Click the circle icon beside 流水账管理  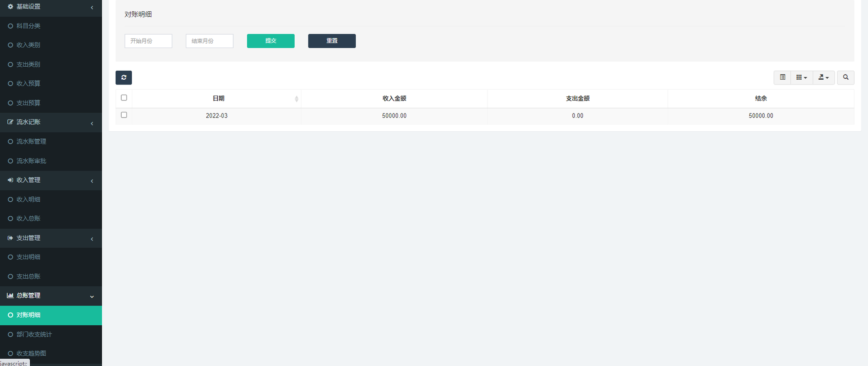[11, 142]
